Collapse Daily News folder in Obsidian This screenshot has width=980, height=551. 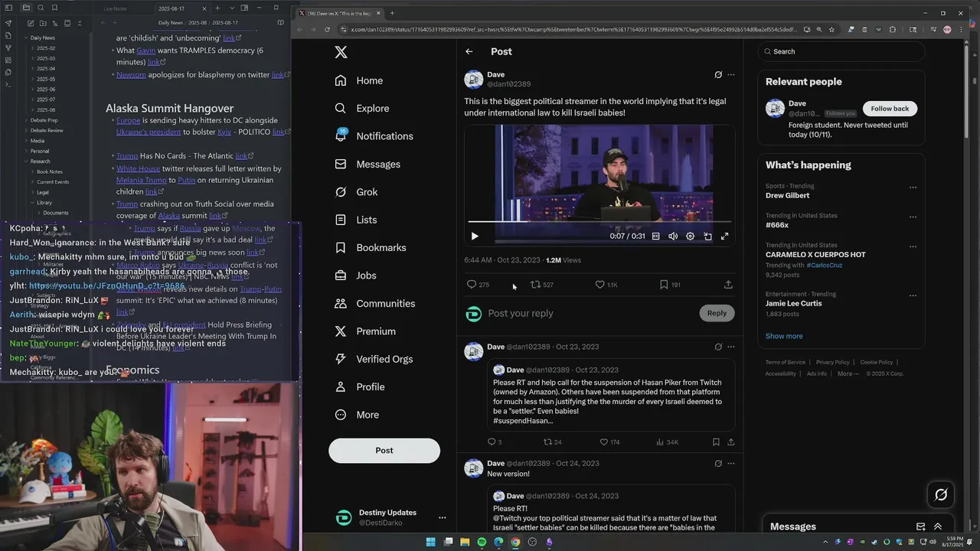pyautogui.click(x=41, y=37)
